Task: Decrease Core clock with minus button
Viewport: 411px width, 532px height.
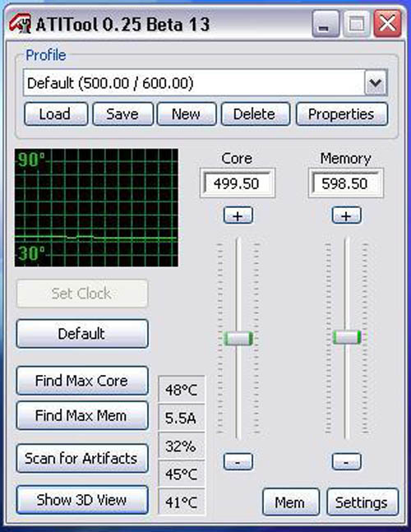Action: [x=238, y=462]
